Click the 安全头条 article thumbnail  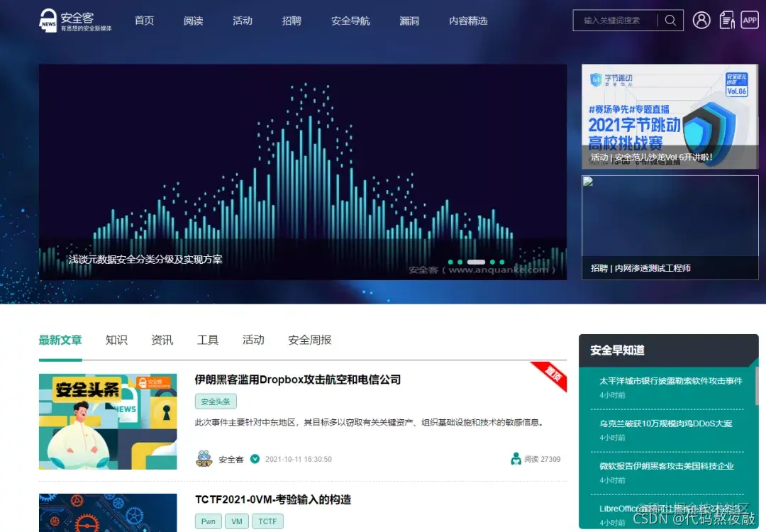click(107, 421)
